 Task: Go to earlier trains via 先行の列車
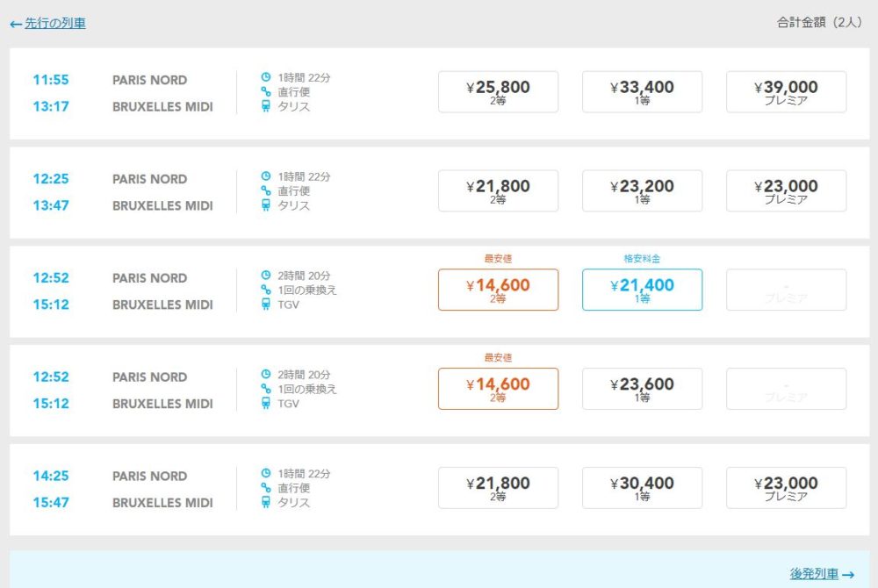(x=48, y=24)
